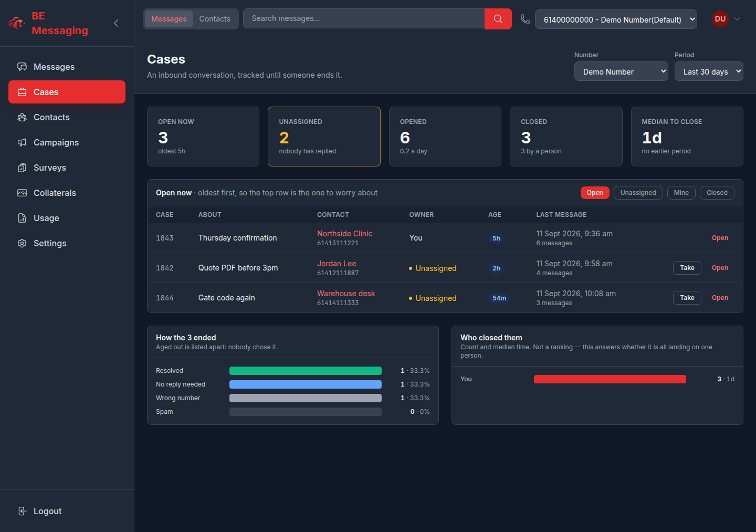This screenshot has width=756, height=532.
Task: Click the blue No reply needed bar
Action: click(x=306, y=384)
